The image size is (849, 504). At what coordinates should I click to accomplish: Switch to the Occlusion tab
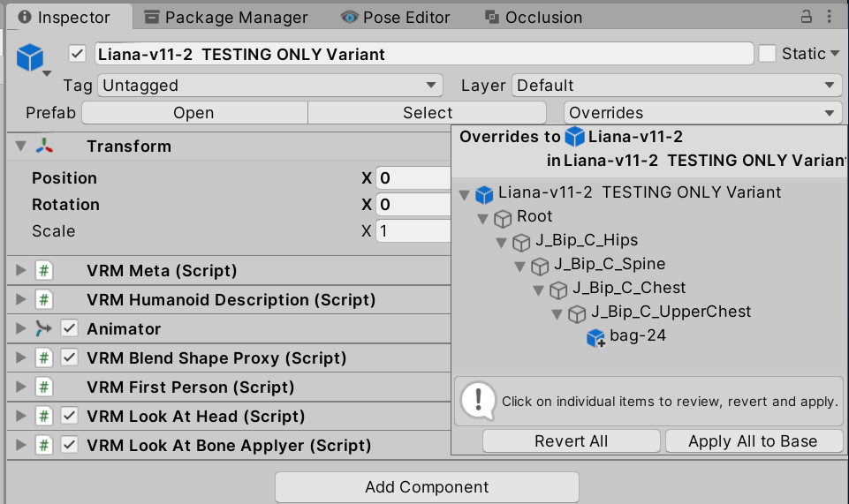(534, 18)
